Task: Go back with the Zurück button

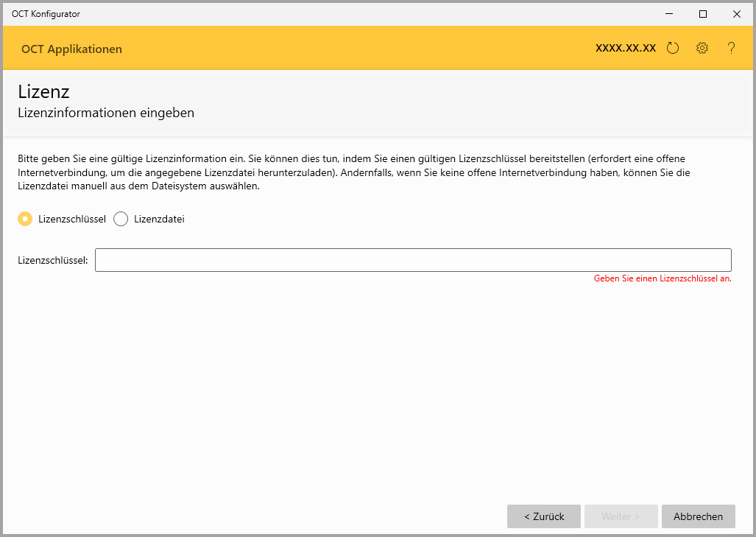Action: pos(543,516)
